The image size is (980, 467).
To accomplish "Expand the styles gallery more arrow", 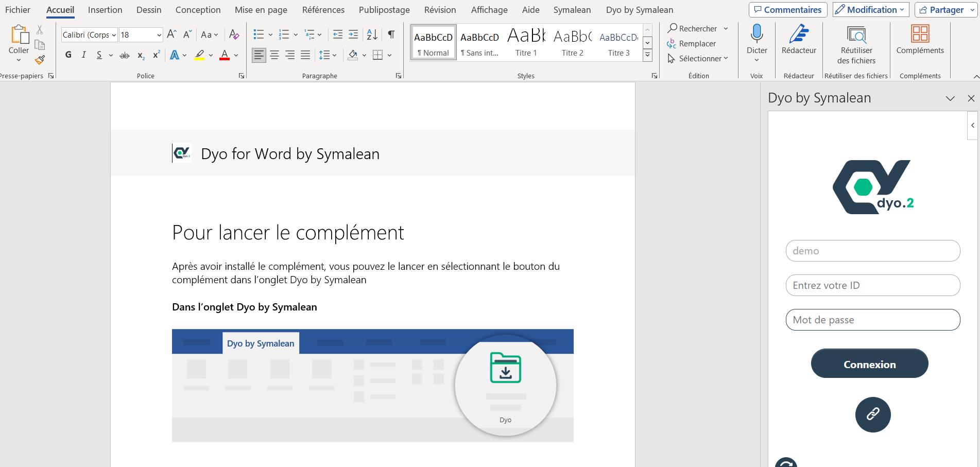I will [648, 55].
